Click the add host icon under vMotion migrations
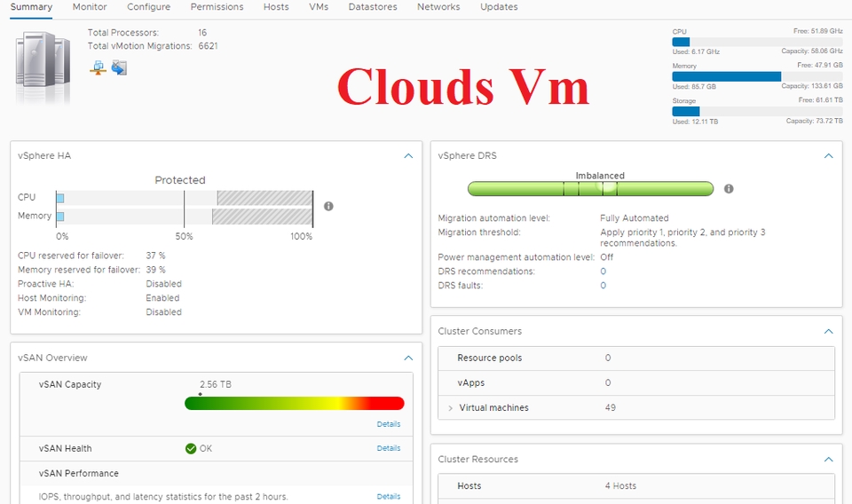Screen dimensions: 852x504 (99, 68)
